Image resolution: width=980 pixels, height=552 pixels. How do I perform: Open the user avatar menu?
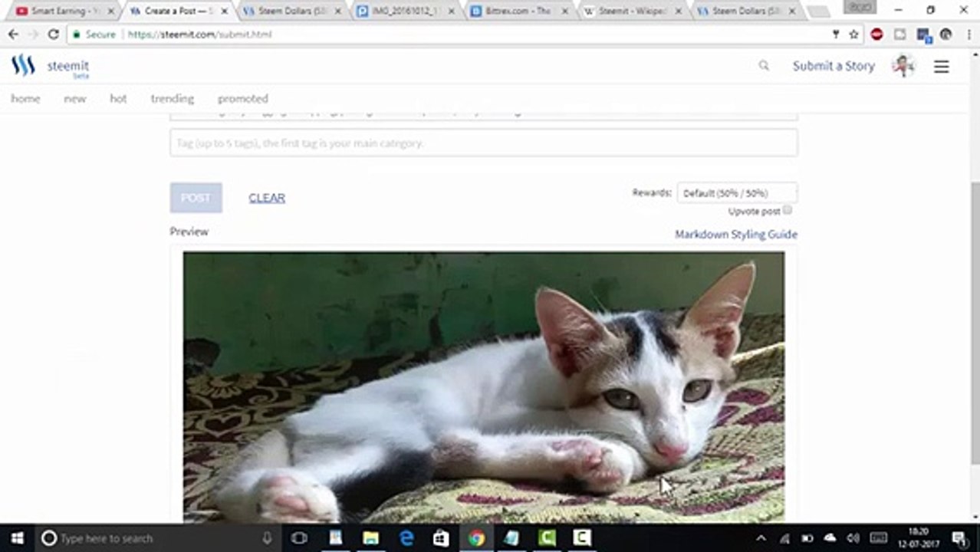(904, 66)
